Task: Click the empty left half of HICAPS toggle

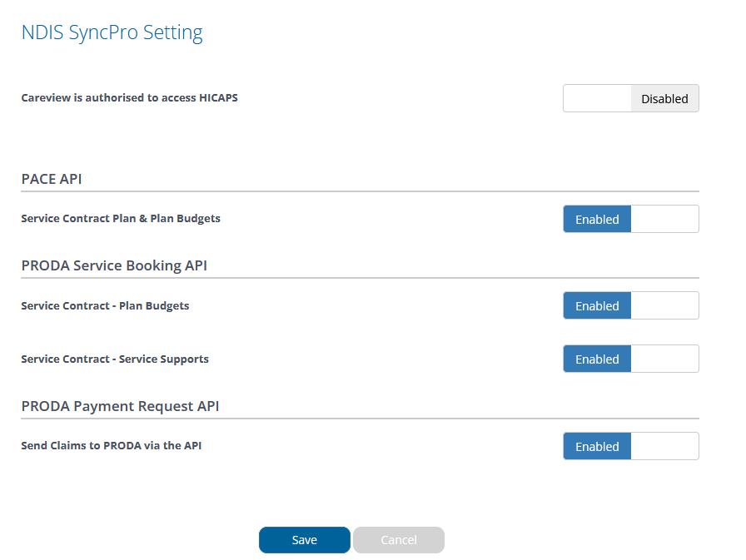Action: pyautogui.click(x=598, y=98)
